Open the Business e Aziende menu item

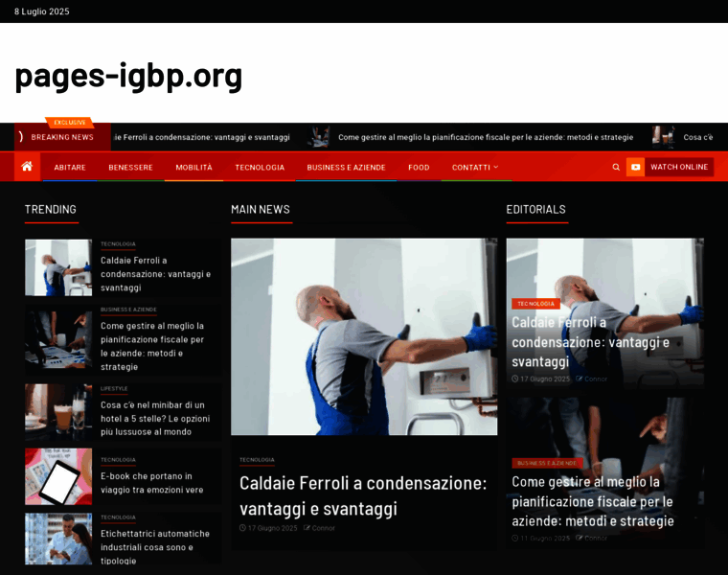click(x=346, y=167)
